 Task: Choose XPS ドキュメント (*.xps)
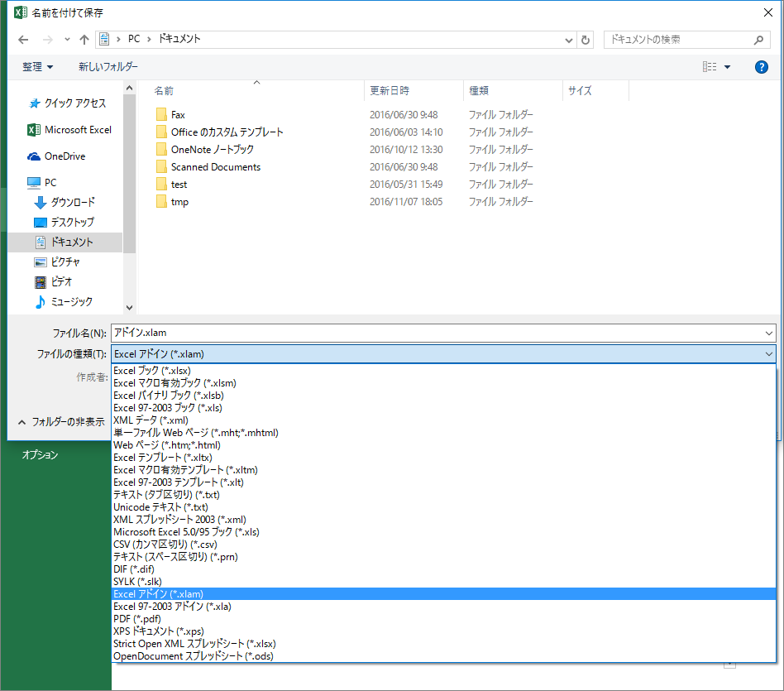pyautogui.click(x=443, y=631)
